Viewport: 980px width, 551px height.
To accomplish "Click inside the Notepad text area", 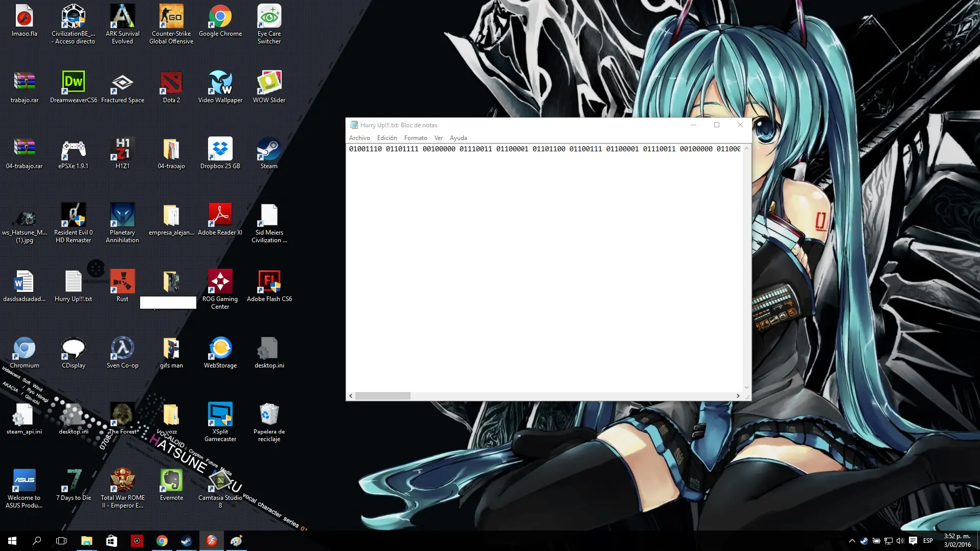I will tap(544, 267).
